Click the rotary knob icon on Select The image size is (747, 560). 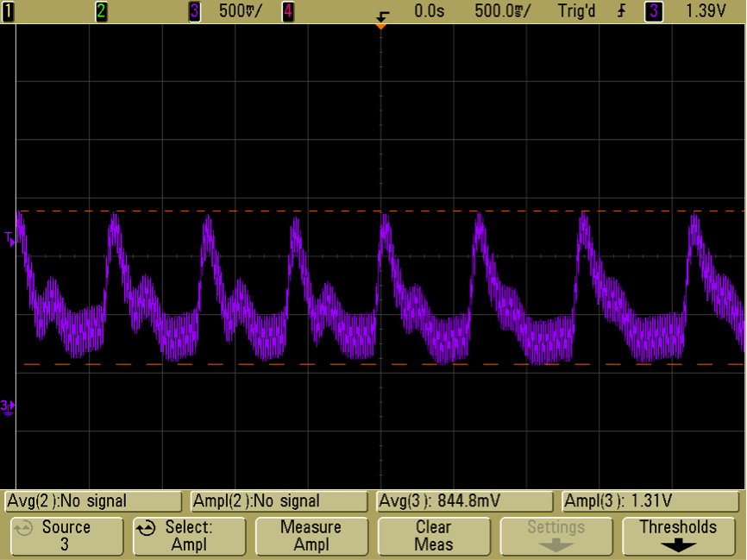tap(146, 528)
